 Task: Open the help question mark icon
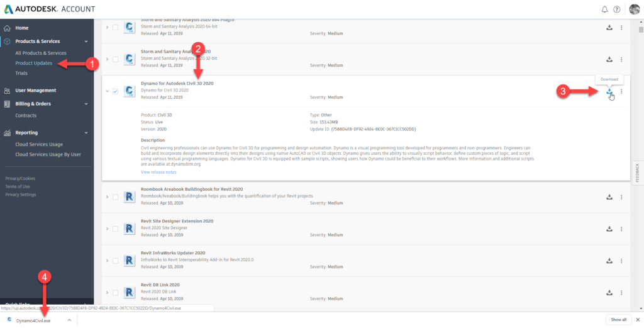coord(616,9)
